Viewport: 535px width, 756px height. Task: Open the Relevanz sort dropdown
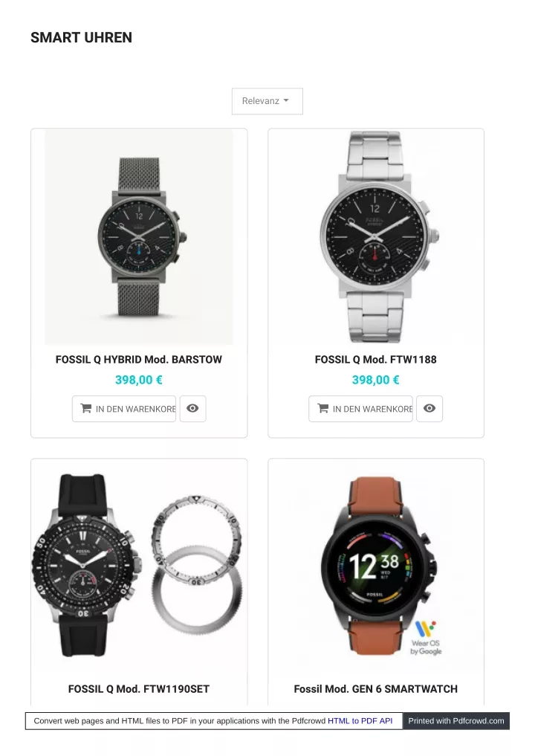pos(267,101)
